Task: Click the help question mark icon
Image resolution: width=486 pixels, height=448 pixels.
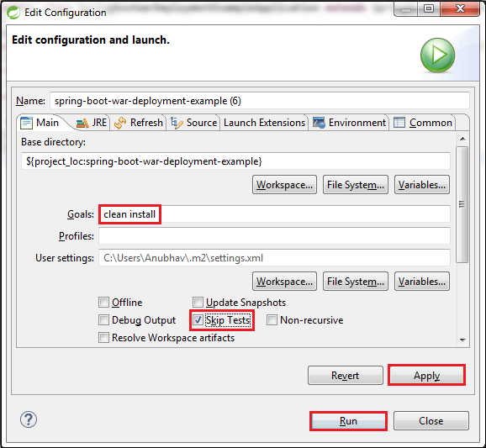Action: pyautogui.click(x=29, y=419)
